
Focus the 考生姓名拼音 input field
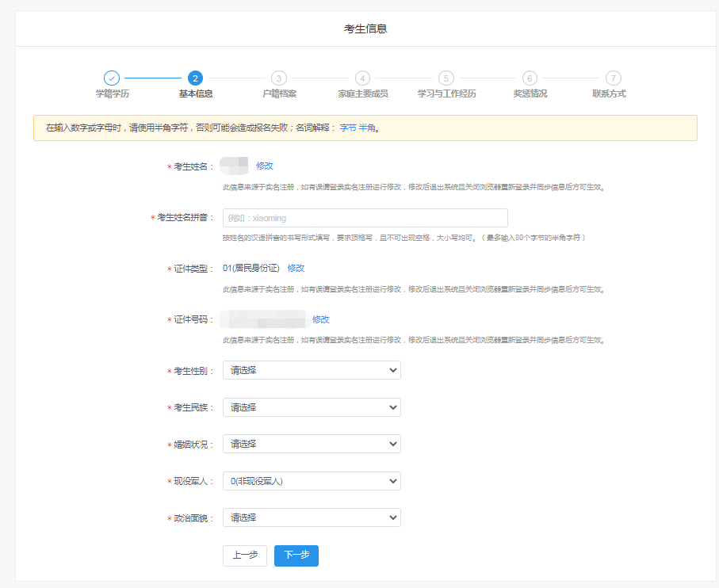pos(365,218)
